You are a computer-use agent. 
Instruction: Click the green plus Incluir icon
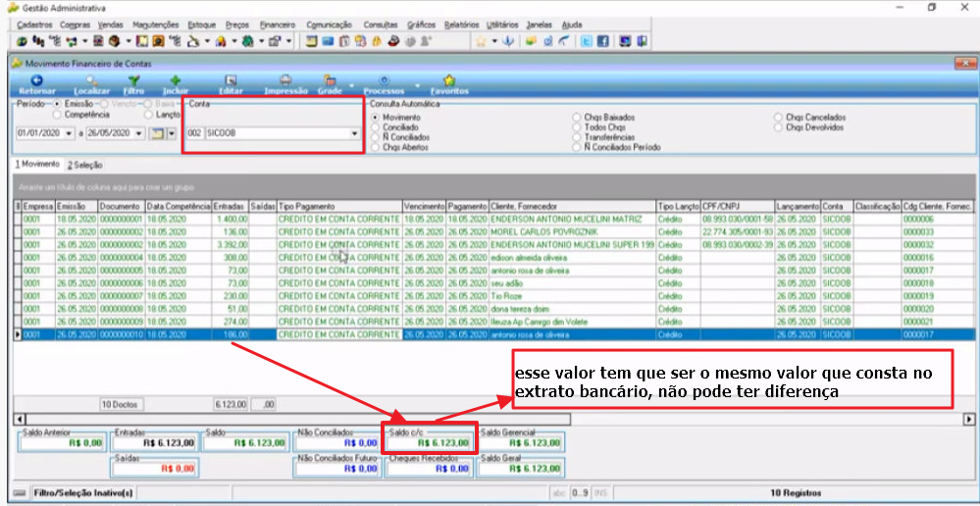pyautogui.click(x=175, y=80)
